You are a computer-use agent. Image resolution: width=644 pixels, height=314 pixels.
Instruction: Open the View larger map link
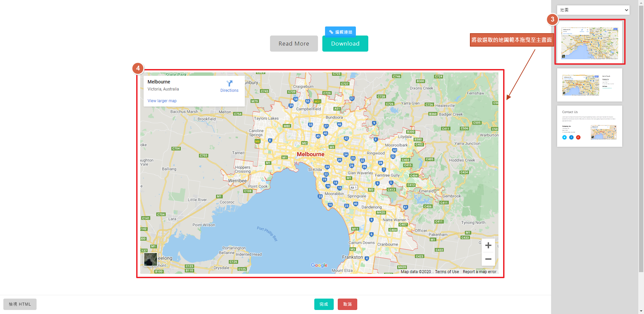(x=162, y=101)
